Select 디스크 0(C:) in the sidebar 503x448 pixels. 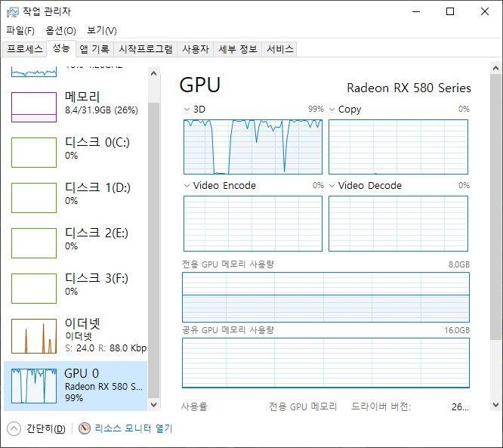76,153
